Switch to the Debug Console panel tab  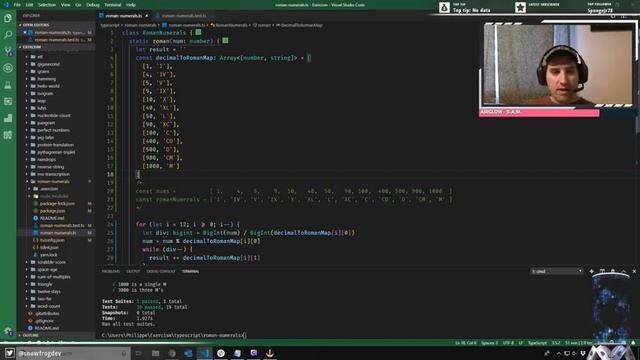161,271
